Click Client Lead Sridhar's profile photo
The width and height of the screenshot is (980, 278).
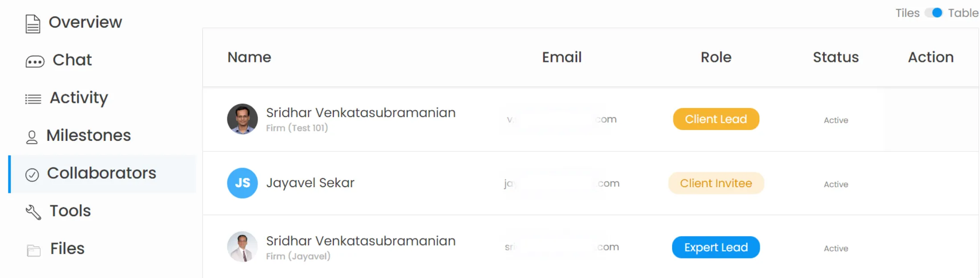242,119
